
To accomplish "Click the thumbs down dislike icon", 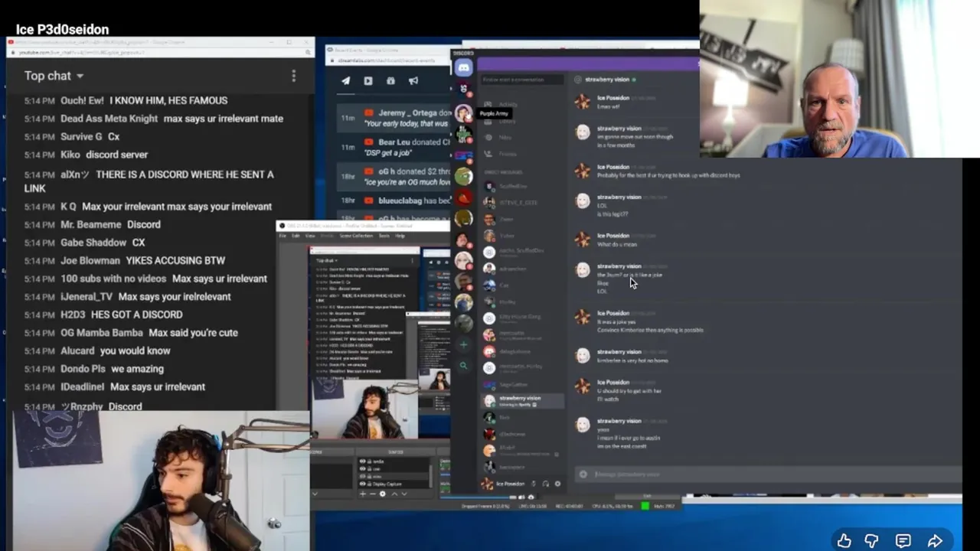I will coord(871,541).
